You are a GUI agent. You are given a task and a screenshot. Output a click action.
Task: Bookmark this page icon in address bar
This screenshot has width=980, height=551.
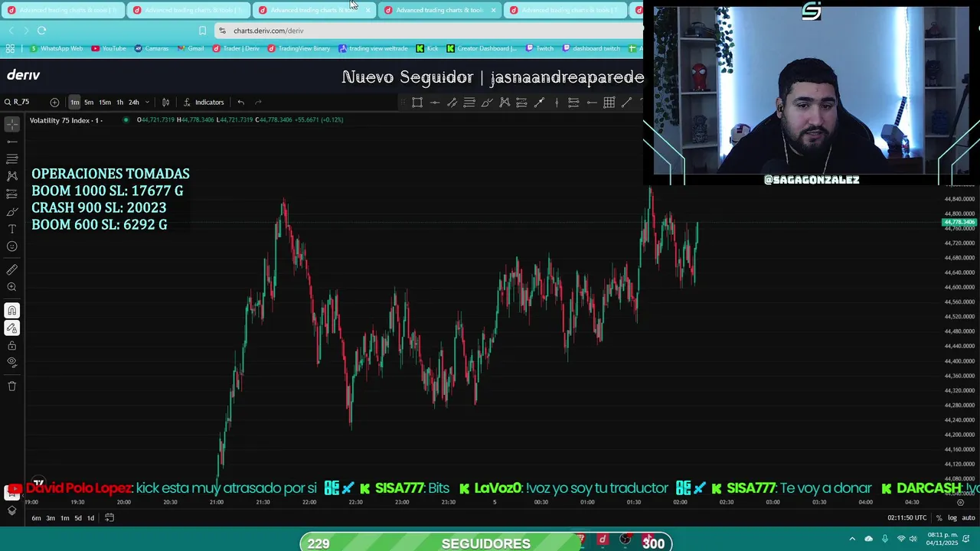pyautogui.click(x=202, y=31)
